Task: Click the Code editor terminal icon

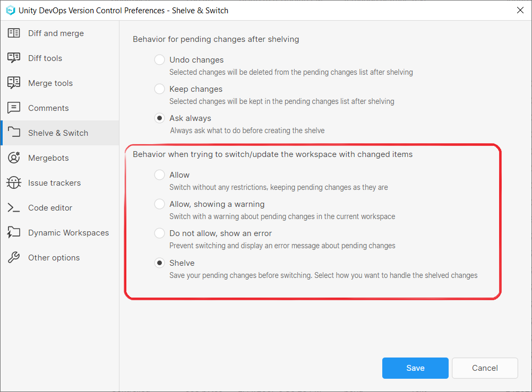Action: 14,208
